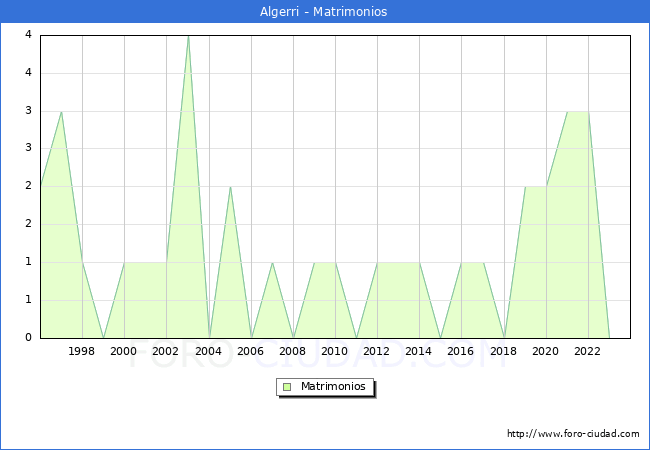Click the 2008 year label
The height and width of the screenshot is (450, 650).
292,351
